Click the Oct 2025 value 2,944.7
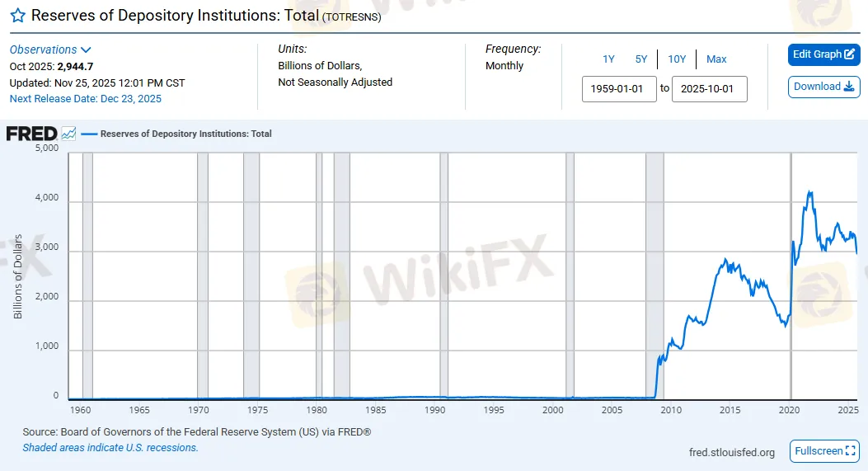Screen dimensions: 868x471 coord(75,67)
